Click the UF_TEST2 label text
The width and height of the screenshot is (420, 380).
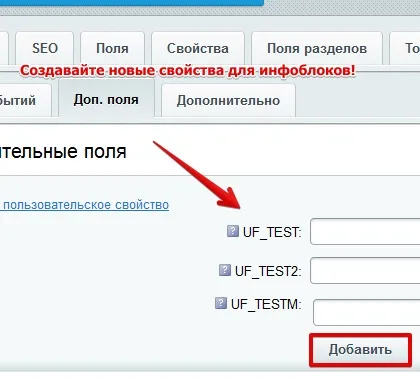tap(268, 271)
